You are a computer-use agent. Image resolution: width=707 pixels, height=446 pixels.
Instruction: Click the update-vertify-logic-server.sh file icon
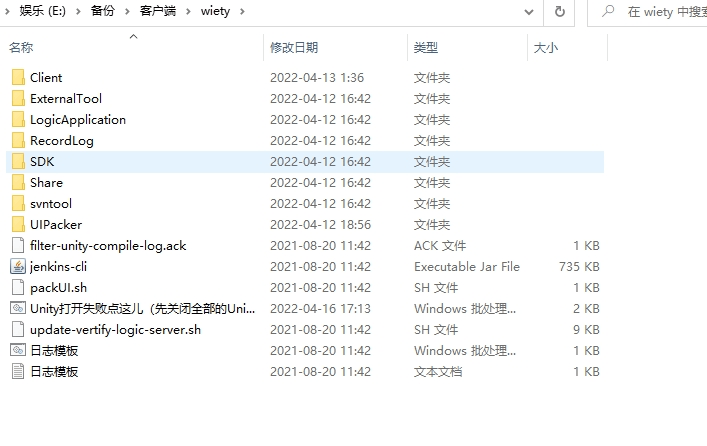point(18,330)
